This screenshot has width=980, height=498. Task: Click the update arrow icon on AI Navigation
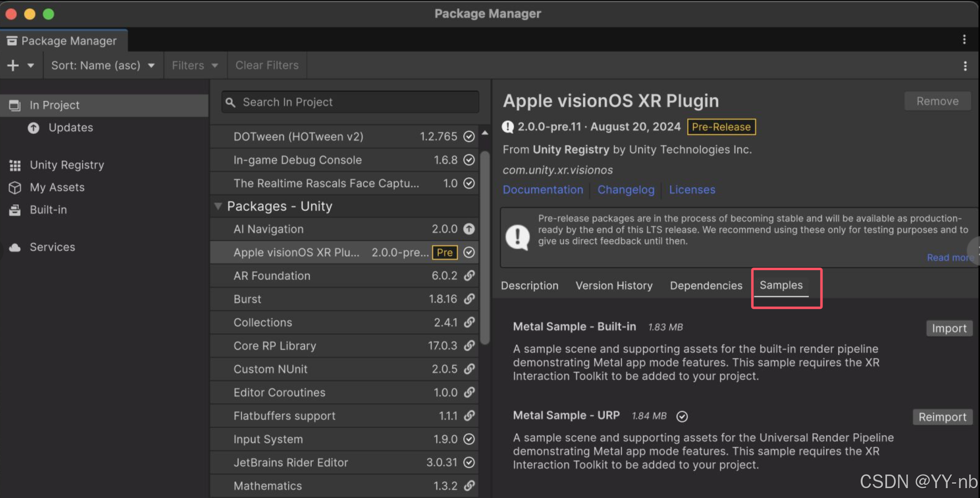pyautogui.click(x=469, y=229)
